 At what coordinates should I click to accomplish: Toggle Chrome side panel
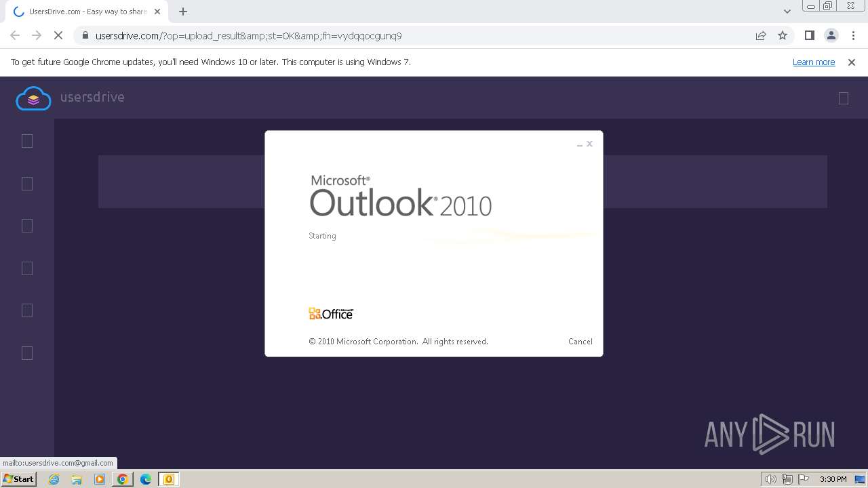[809, 36]
